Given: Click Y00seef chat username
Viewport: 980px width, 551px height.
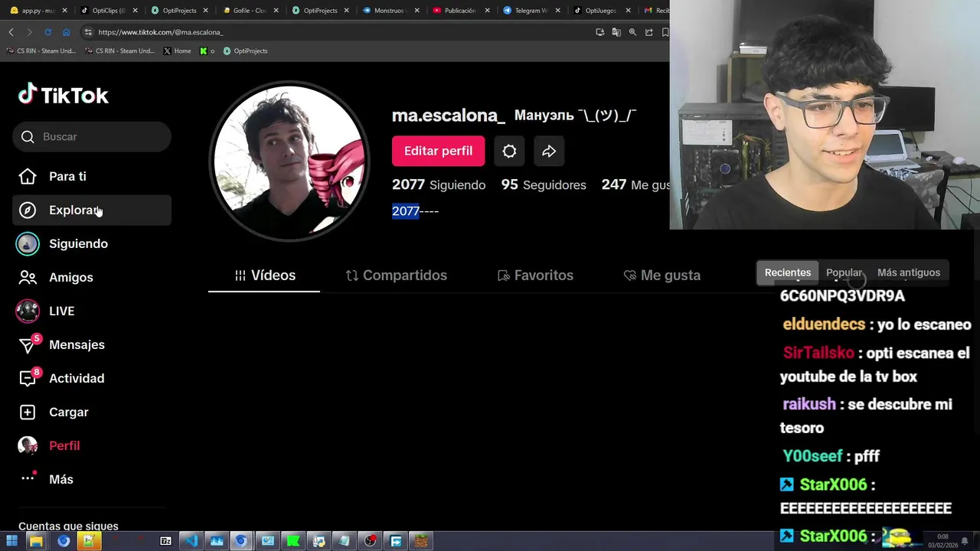Looking at the screenshot, I should 812,456.
